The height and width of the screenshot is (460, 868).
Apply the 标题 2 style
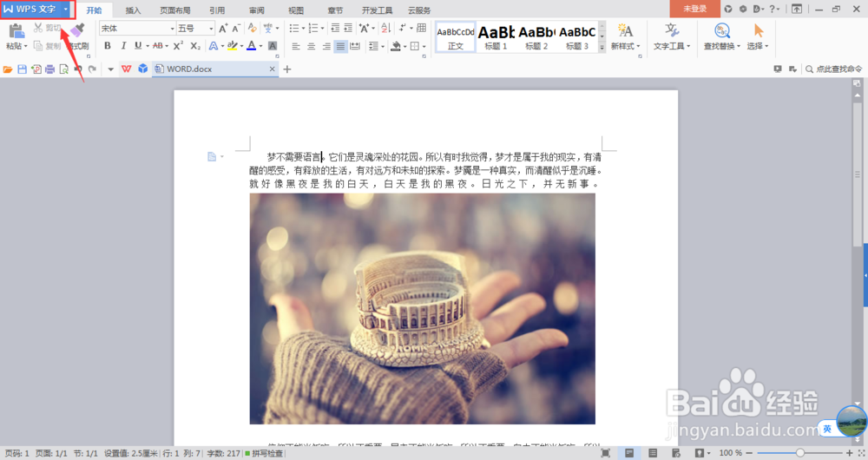(x=536, y=37)
